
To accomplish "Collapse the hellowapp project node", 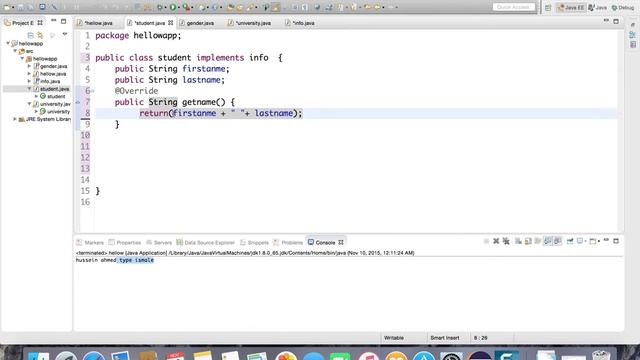I will [8, 43].
